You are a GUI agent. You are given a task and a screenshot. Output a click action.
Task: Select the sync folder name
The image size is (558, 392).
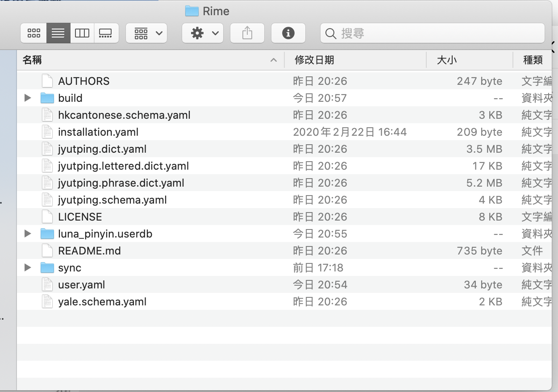[x=70, y=268]
